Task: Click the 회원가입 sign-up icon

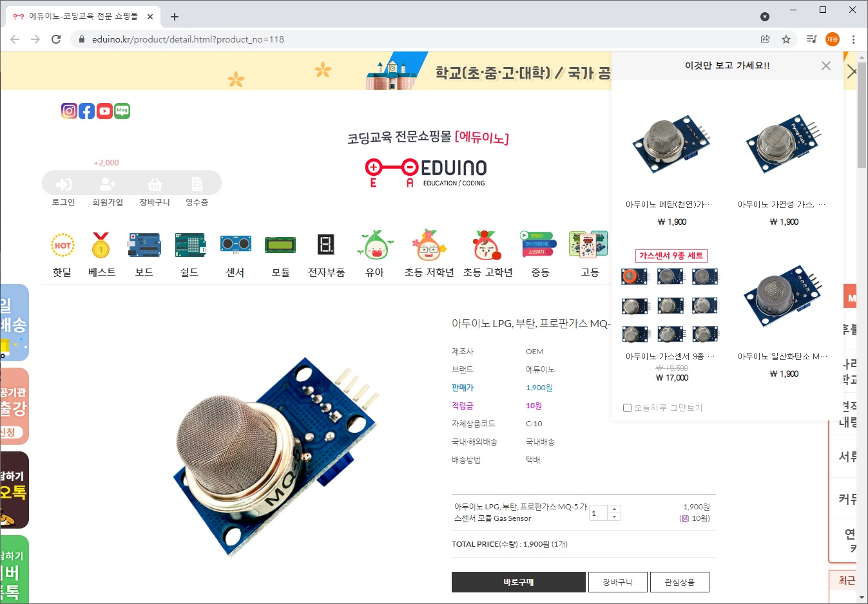Action: coord(108,184)
